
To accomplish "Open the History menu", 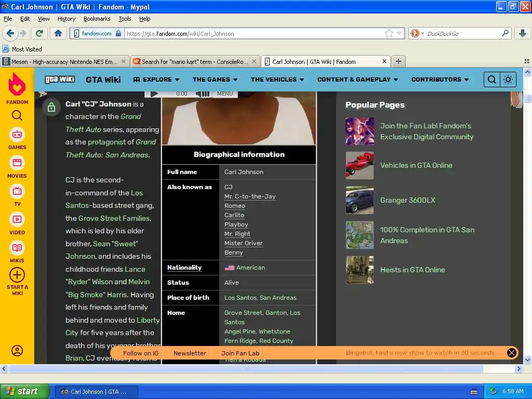I will pyautogui.click(x=66, y=19).
